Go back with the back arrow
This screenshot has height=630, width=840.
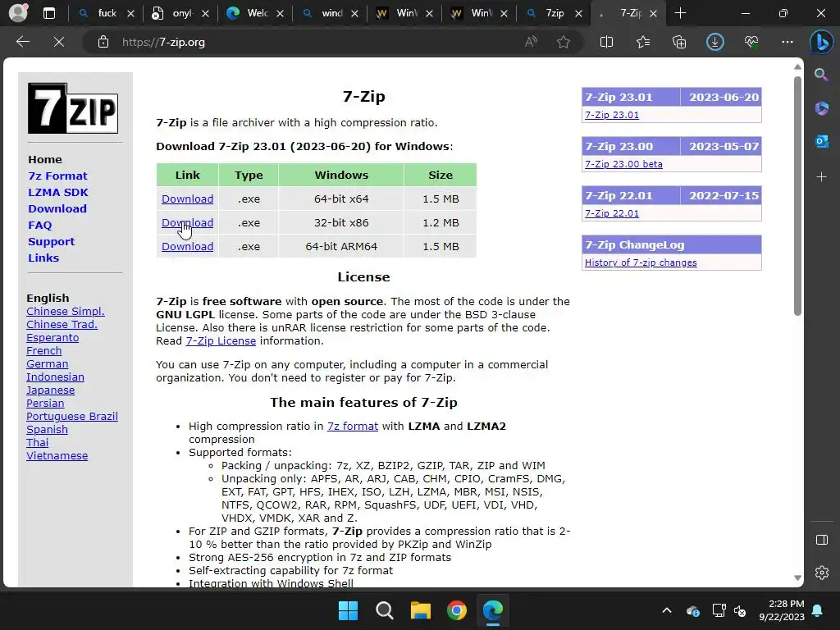tap(22, 42)
